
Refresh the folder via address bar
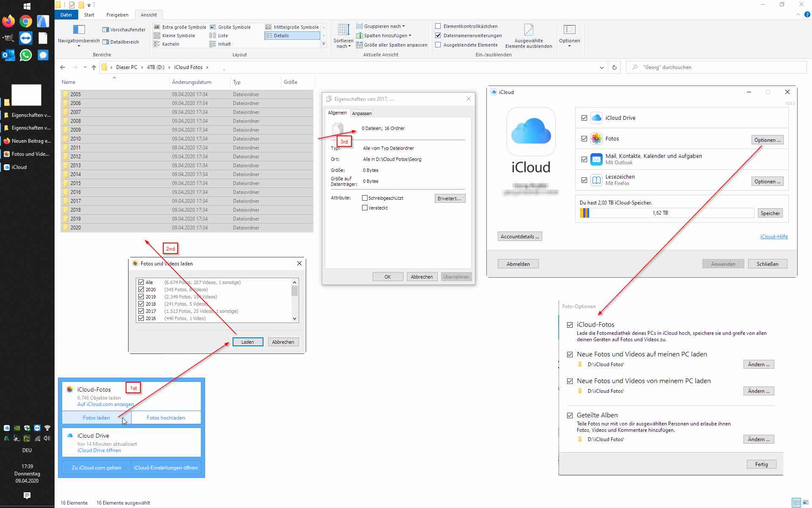[614, 67]
